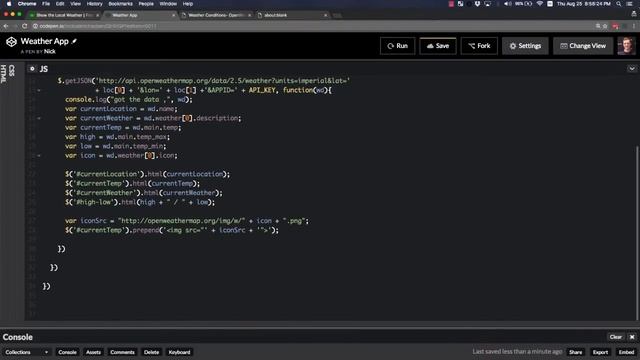Image resolution: width=640 pixels, height=360 pixels.
Task: Export the pen
Action: [x=600, y=352]
